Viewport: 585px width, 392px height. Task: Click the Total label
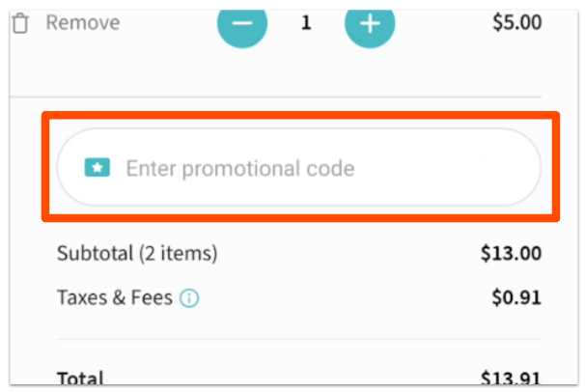point(80,378)
